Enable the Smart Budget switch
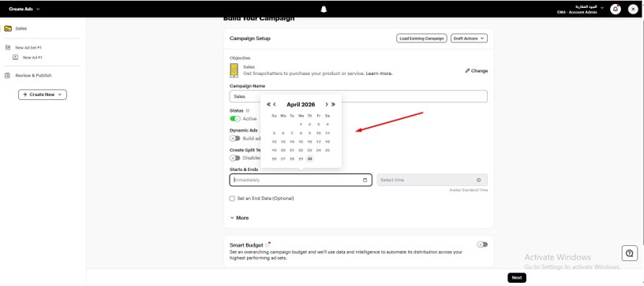The height and width of the screenshot is (286, 644). 482,244
